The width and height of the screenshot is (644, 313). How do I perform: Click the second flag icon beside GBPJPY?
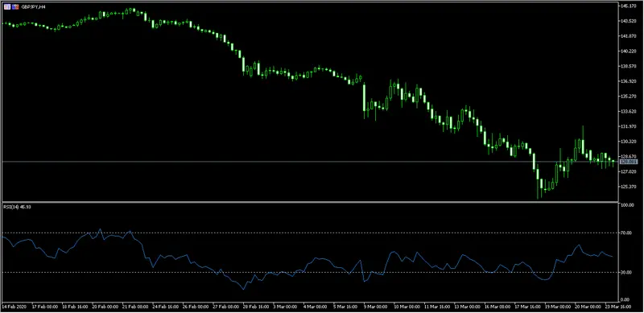coord(15,7)
